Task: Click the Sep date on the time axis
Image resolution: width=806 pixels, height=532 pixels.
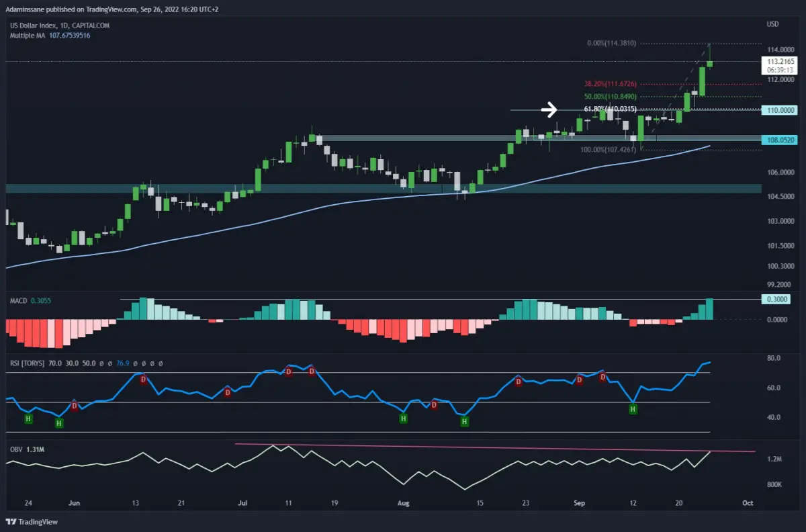Action: coord(578,502)
